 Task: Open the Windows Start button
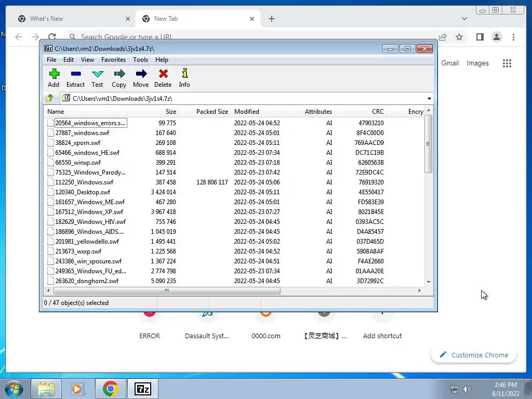click(x=14, y=389)
